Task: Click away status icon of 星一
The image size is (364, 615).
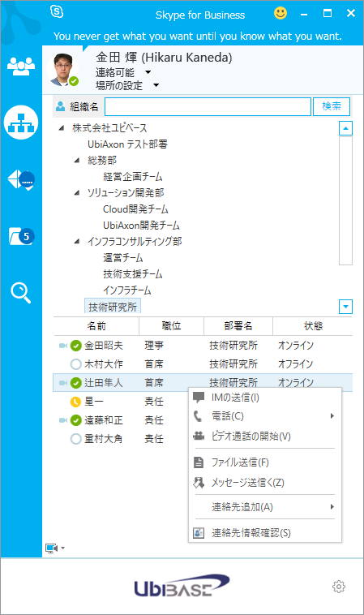Action: coord(75,402)
